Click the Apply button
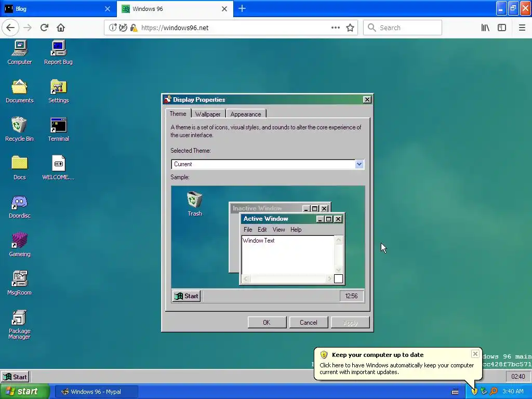The height and width of the screenshot is (399, 532). pos(350,322)
